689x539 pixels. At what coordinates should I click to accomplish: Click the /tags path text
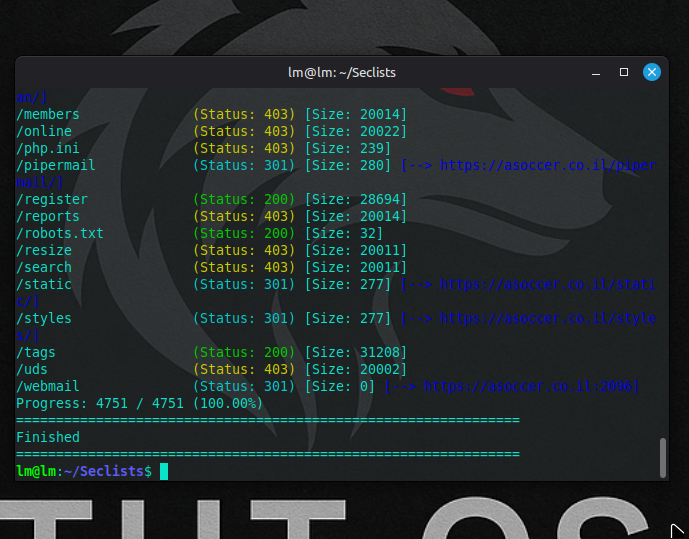pos(36,353)
